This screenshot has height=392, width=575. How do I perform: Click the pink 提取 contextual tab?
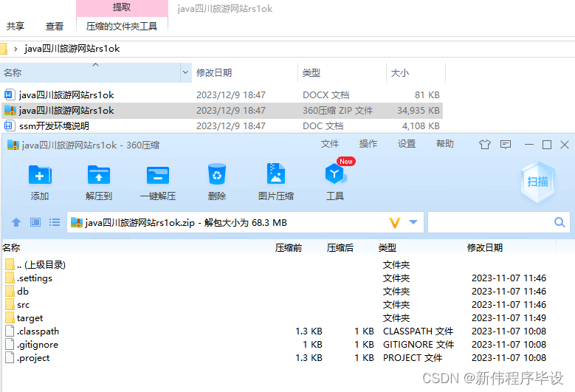pos(122,7)
